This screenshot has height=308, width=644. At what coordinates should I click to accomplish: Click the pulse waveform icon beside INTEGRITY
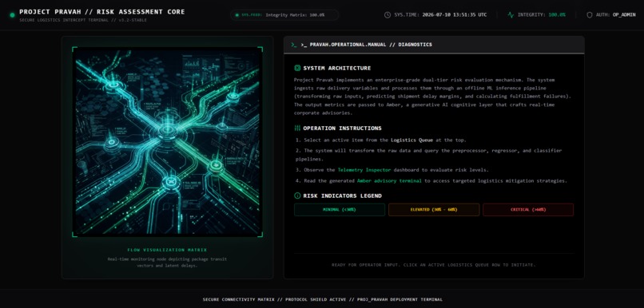click(511, 15)
